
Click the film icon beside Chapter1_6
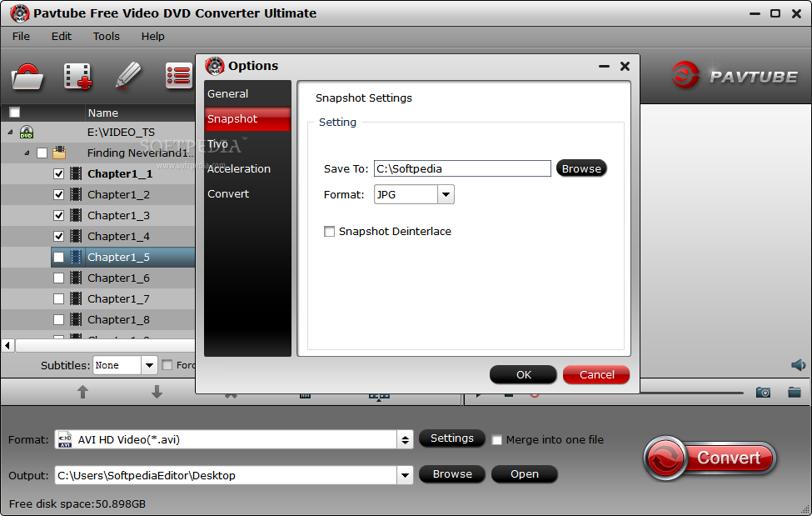click(76, 278)
